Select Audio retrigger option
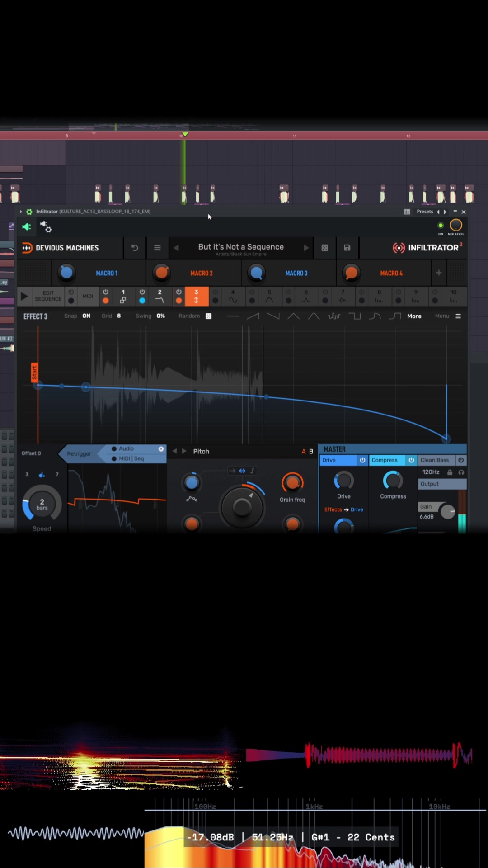Viewport: 488px width, 868px height. point(126,448)
